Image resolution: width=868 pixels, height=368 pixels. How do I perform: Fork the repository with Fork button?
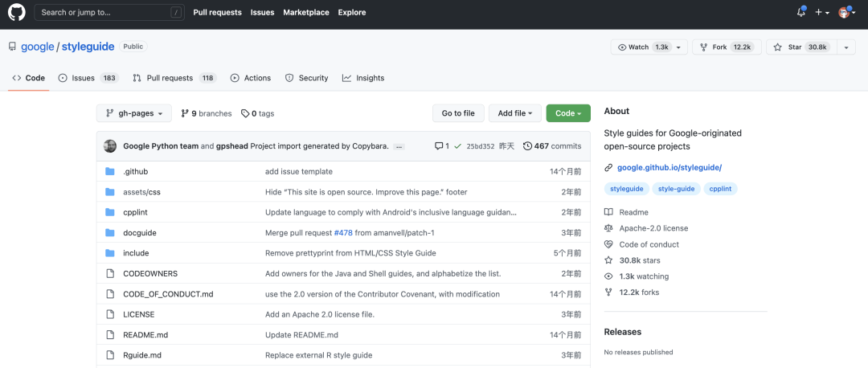tap(727, 47)
